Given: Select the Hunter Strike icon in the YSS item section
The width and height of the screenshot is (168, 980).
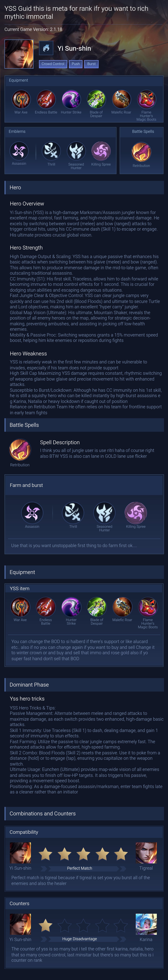Looking at the screenshot, I should click(71, 607).
